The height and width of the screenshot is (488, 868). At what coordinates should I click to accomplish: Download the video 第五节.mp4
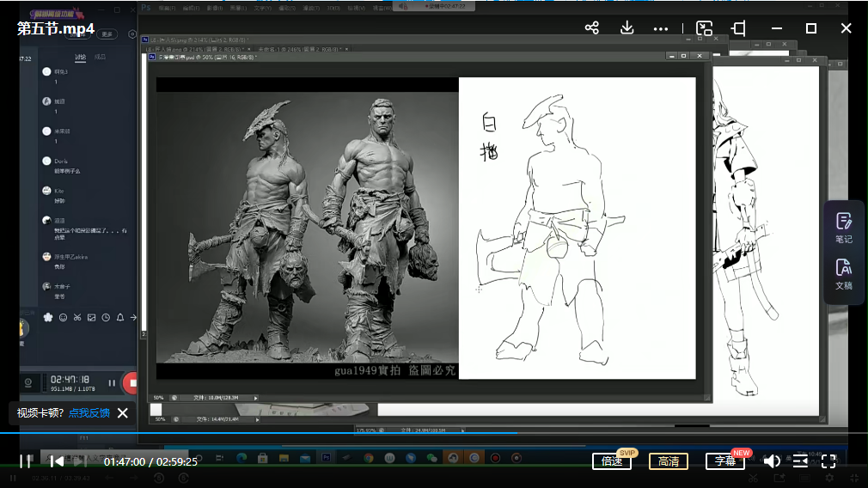pos(627,27)
